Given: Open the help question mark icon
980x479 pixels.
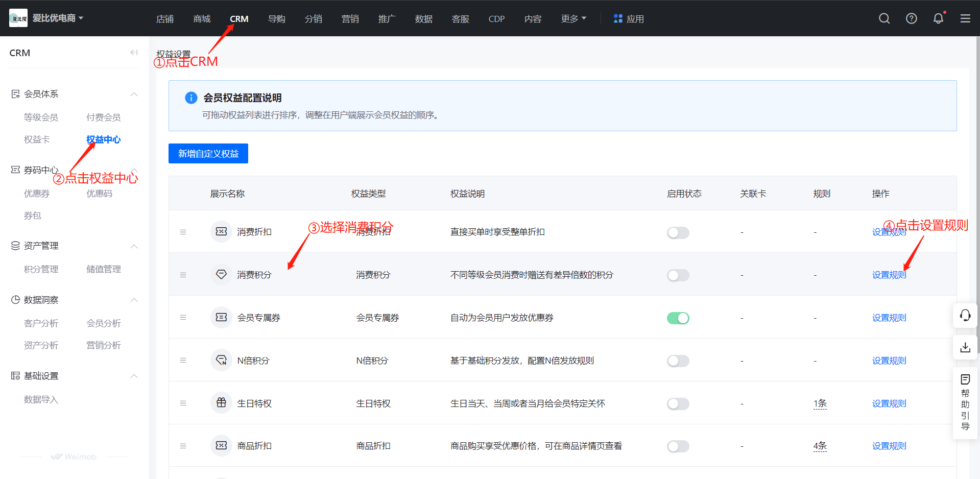Looking at the screenshot, I should point(912,19).
